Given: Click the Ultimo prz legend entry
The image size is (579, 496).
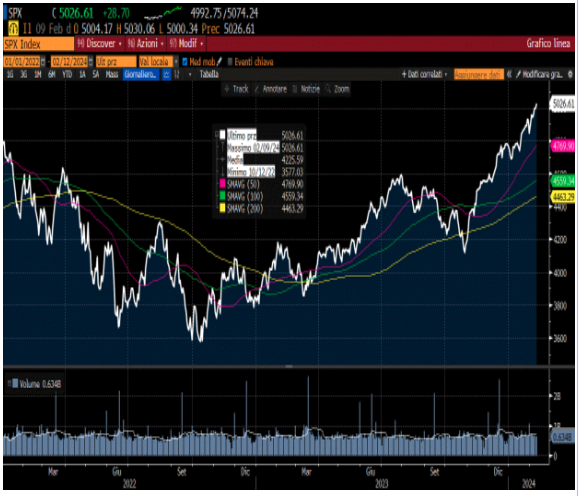Looking at the screenshot, I should tap(241, 135).
